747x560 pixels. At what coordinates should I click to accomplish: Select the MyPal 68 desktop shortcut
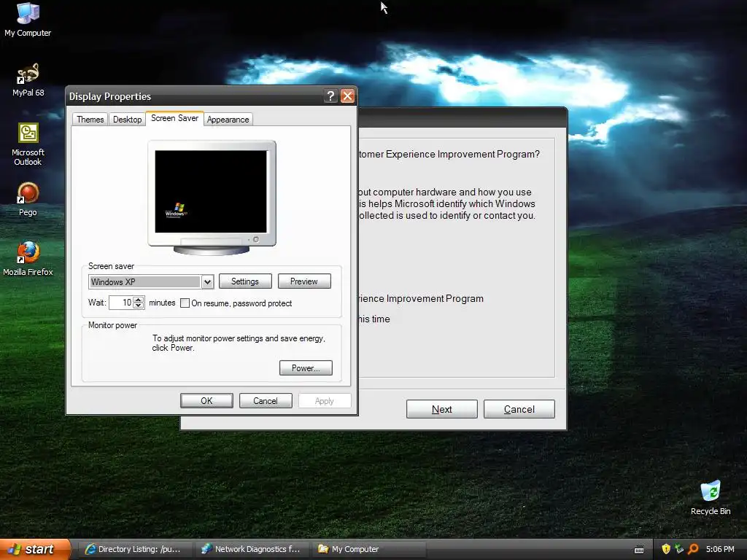(28, 79)
